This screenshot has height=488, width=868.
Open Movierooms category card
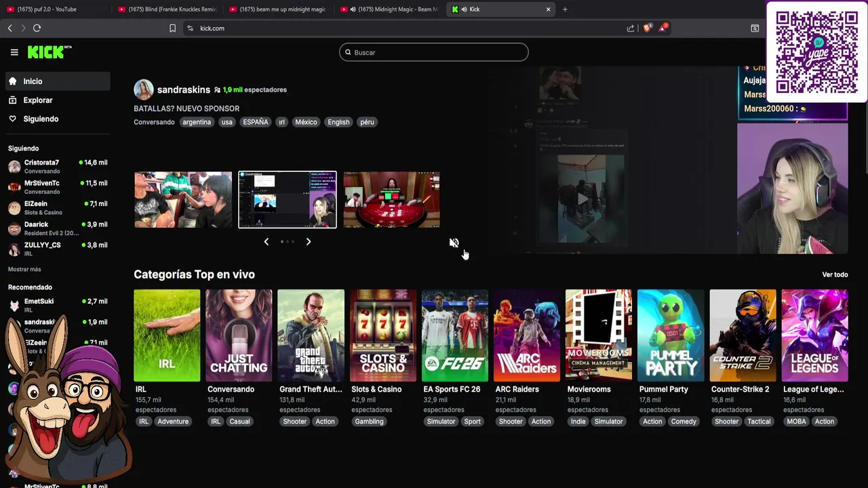pos(599,335)
